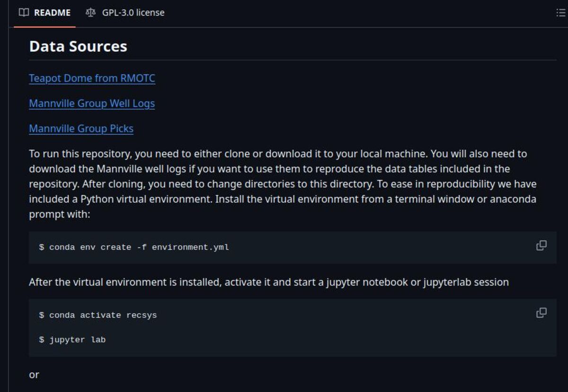Click the 'or' text at the bottom

(34, 375)
